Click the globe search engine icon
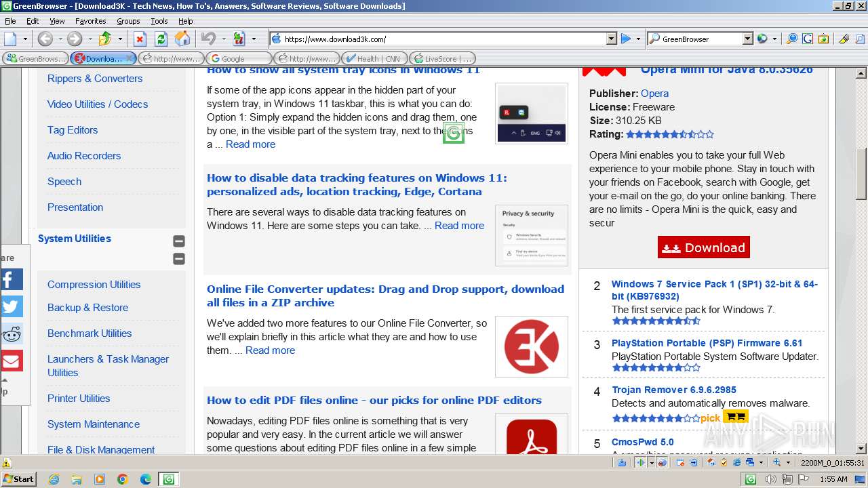Viewport: 868px width, 488px height. click(762, 39)
